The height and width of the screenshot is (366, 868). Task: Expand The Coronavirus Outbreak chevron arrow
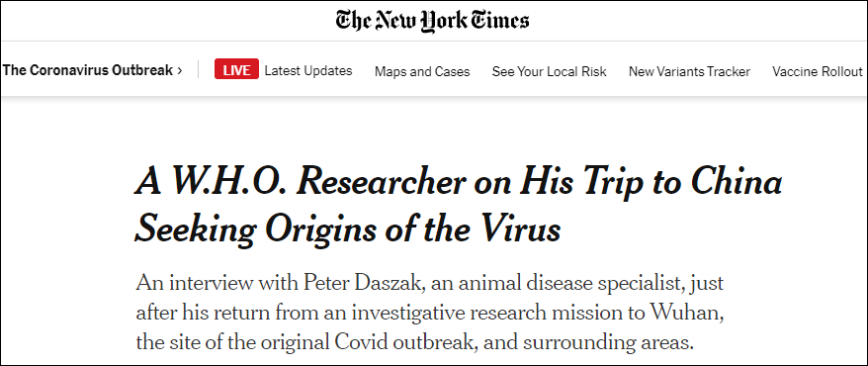click(x=179, y=71)
